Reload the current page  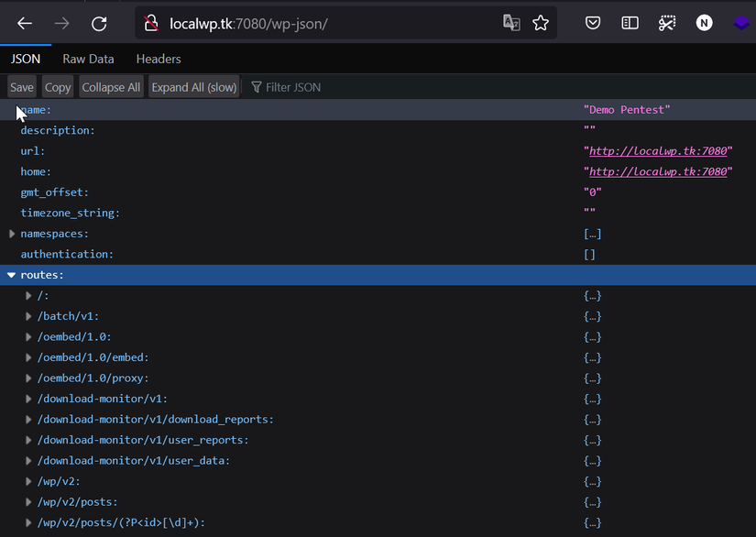pos(99,24)
